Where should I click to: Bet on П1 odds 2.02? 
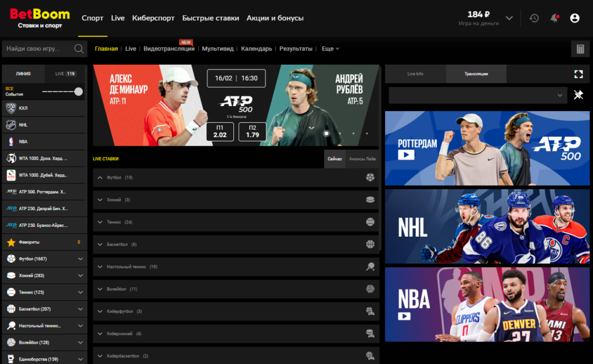pos(219,131)
